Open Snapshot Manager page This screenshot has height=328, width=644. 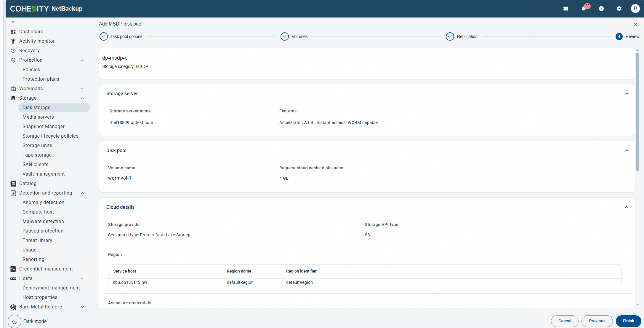(x=44, y=126)
